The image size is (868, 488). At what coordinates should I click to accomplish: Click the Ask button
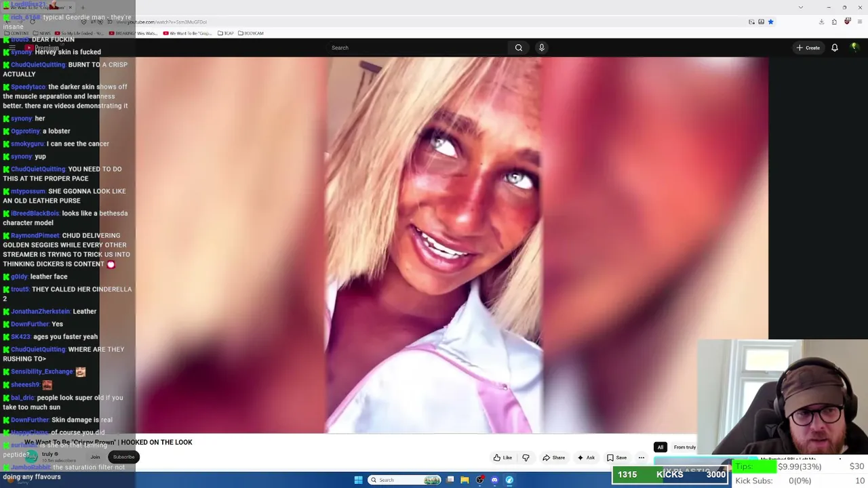point(586,457)
